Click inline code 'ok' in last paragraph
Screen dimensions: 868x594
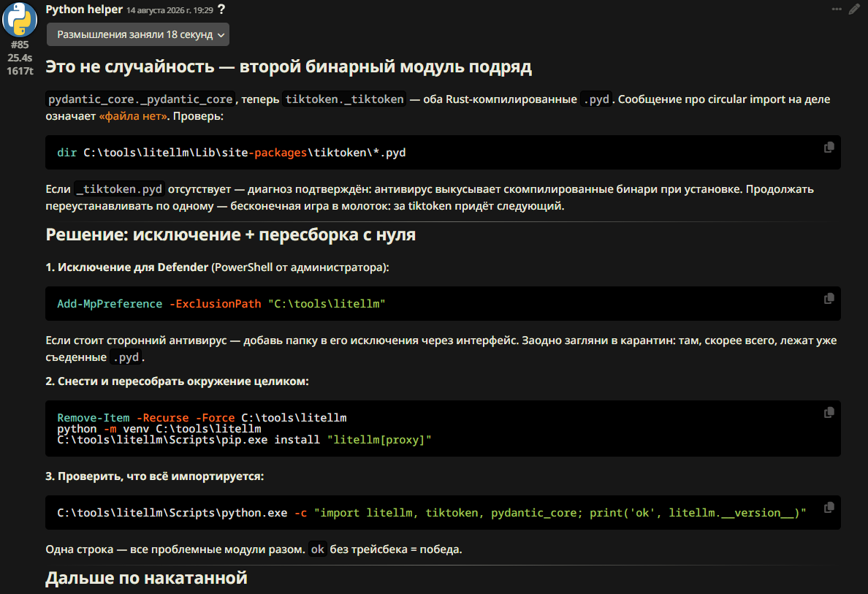pyautogui.click(x=317, y=549)
